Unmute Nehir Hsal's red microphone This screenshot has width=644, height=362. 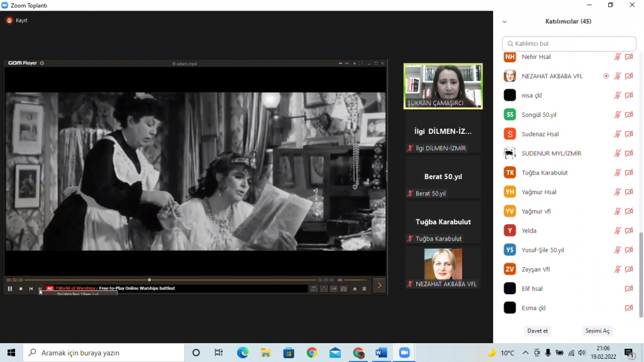[617, 57]
